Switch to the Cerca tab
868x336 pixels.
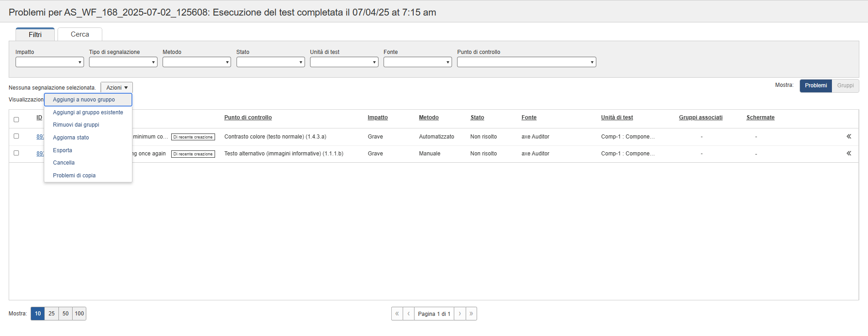(79, 34)
